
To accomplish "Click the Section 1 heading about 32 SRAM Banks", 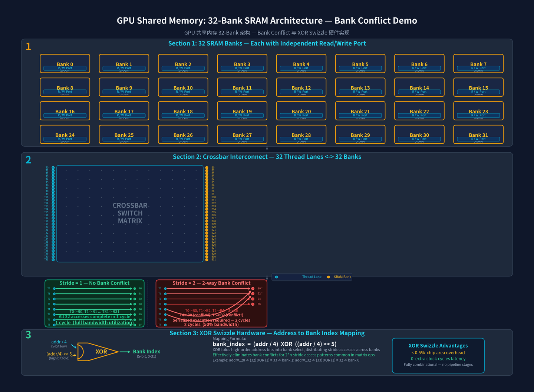I will [267, 43].
